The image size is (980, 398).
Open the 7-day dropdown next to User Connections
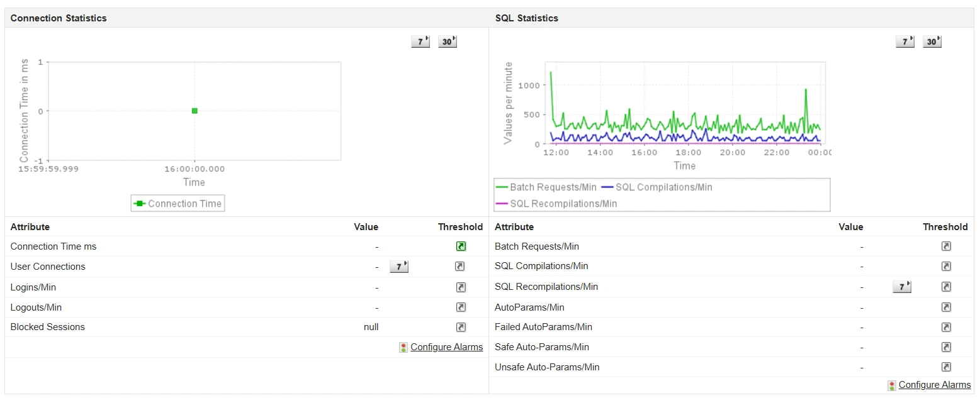coord(399,266)
